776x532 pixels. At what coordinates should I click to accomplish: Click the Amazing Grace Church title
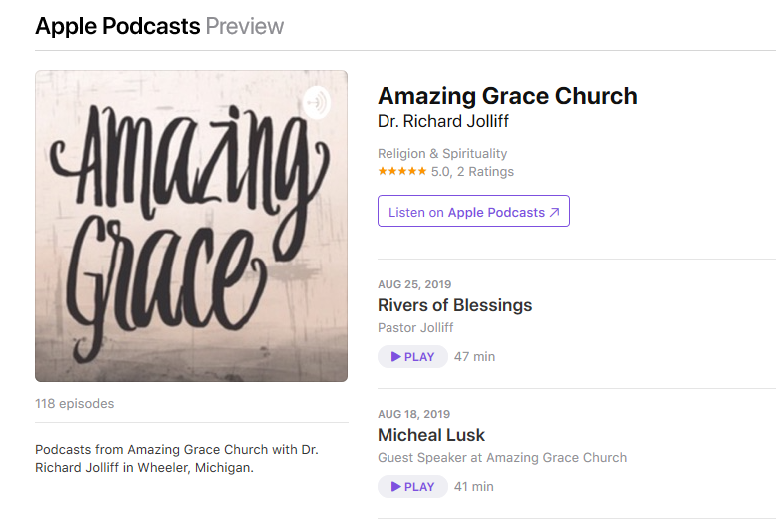click(x=507, y=96)
